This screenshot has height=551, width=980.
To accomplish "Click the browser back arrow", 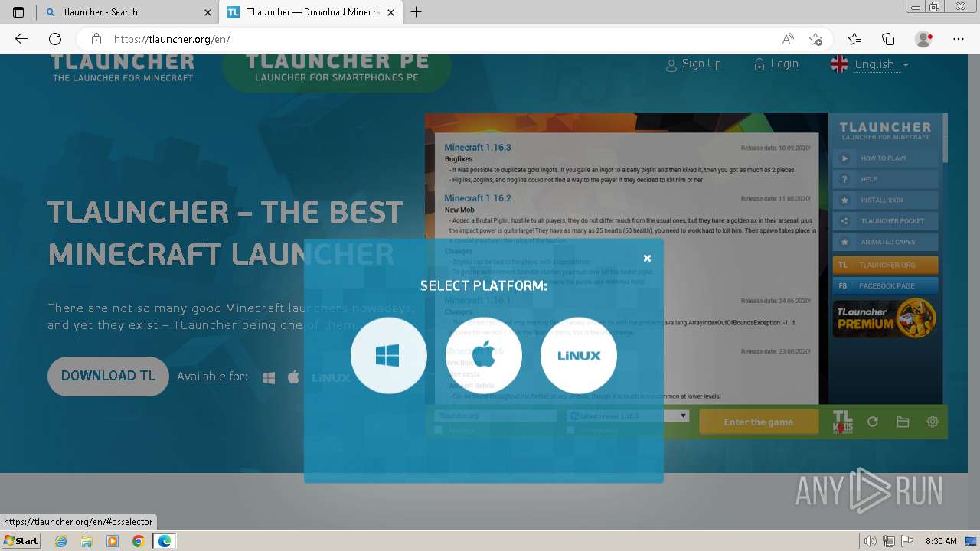I will click(21, 39).
